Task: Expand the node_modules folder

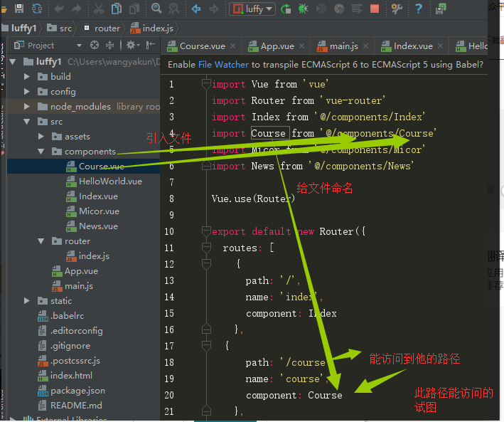Action: coord(27,107)
